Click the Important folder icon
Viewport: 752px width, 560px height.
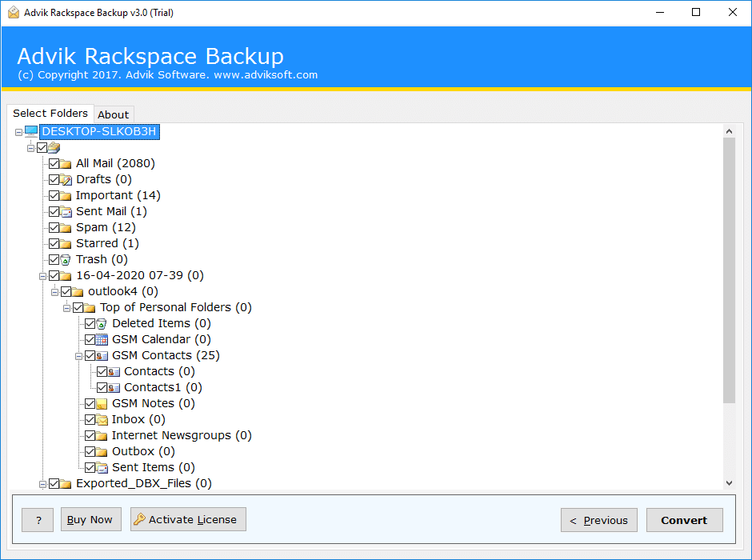66,196
